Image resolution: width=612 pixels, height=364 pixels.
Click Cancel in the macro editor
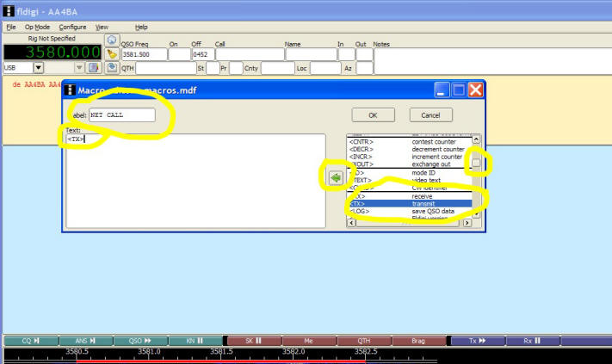(431, 115)
